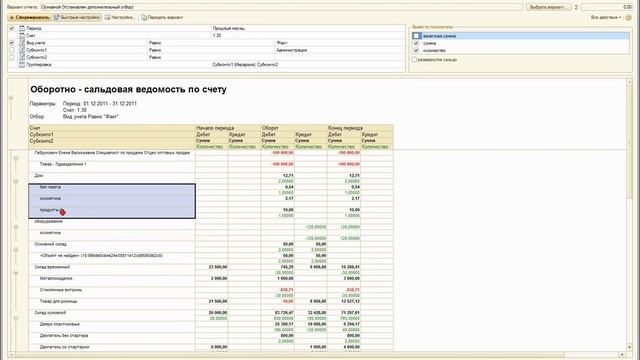Click the Факт value in settings table
640x360 pixels.
[x=282, y=42]
